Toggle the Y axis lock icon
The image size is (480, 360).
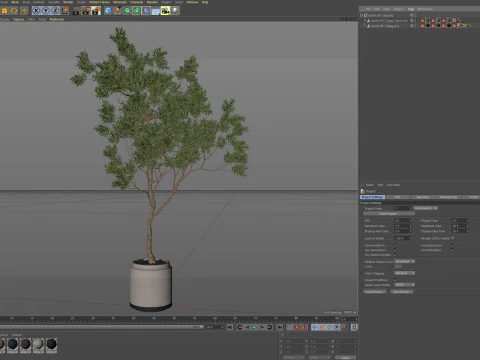point(46,11)
